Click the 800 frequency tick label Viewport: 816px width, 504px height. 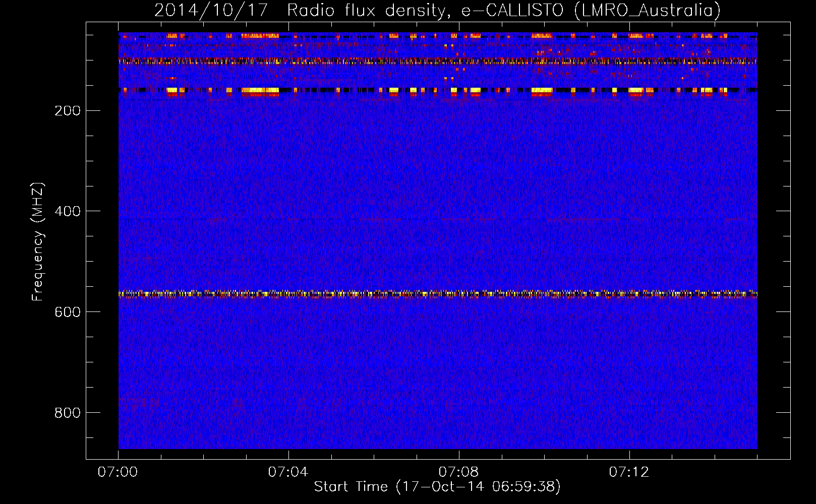[68, 413]
